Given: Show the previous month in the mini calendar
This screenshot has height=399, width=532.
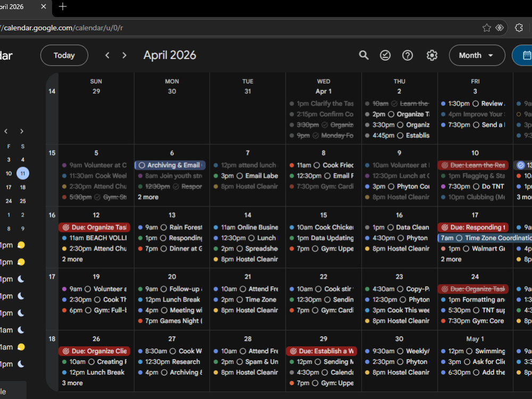Looking at the screenshot, I should point(6,131).
